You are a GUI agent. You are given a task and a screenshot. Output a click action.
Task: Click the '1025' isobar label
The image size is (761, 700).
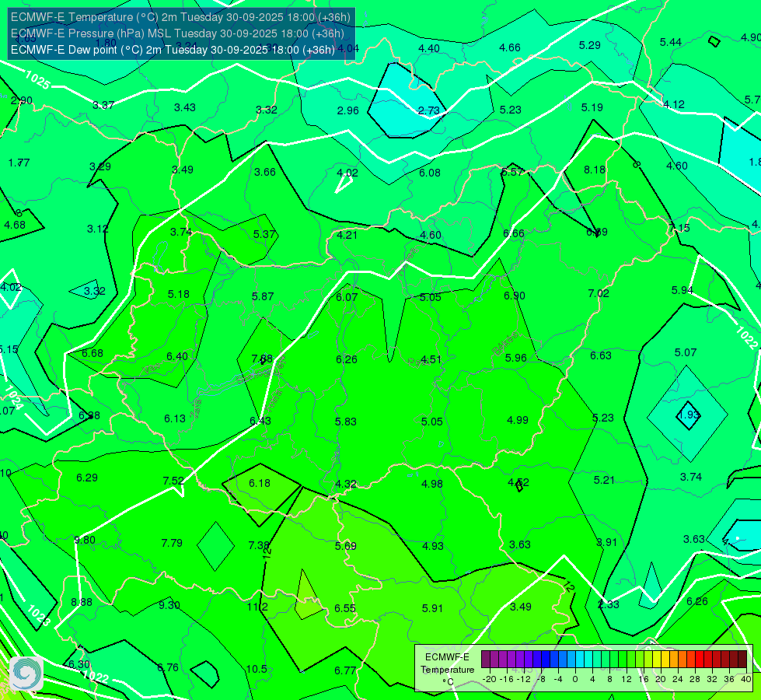(x=37, y=79)
